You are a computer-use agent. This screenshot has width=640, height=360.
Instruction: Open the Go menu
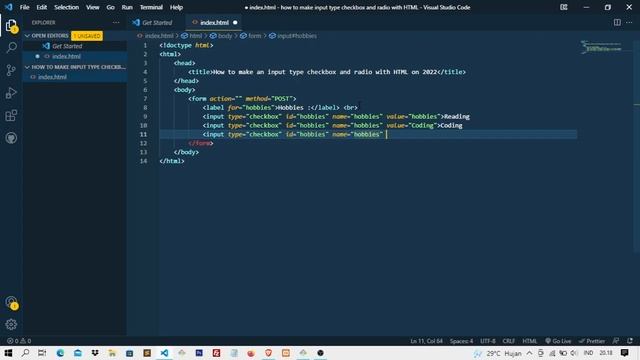(110, 7)
